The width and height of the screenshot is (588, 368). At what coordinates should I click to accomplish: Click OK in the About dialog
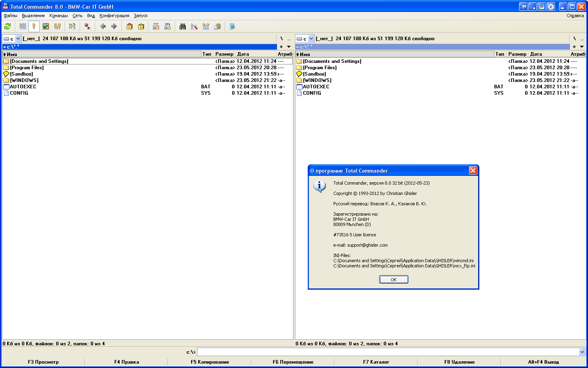[x=394, y=280]
